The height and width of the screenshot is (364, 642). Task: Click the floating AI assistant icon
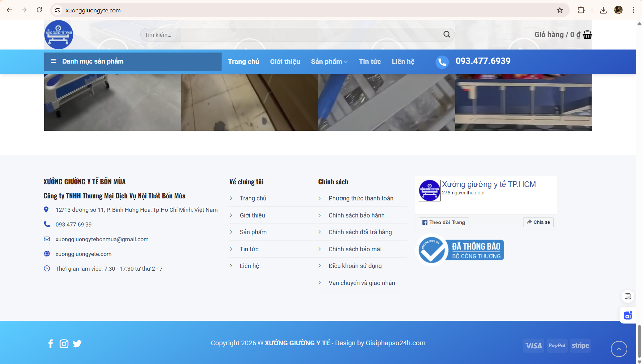pos(628,315)
